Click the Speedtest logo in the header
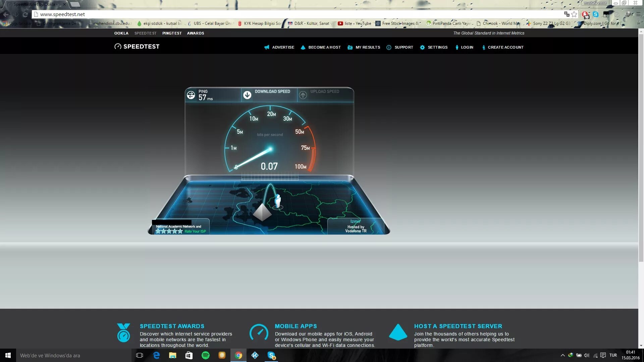644x362 pixels. pyautogui.click(x=137, y=47)
